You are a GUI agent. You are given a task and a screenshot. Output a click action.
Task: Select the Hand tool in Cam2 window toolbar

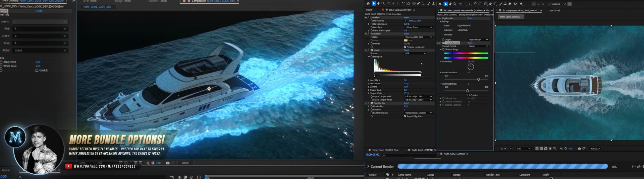(450, 4)
